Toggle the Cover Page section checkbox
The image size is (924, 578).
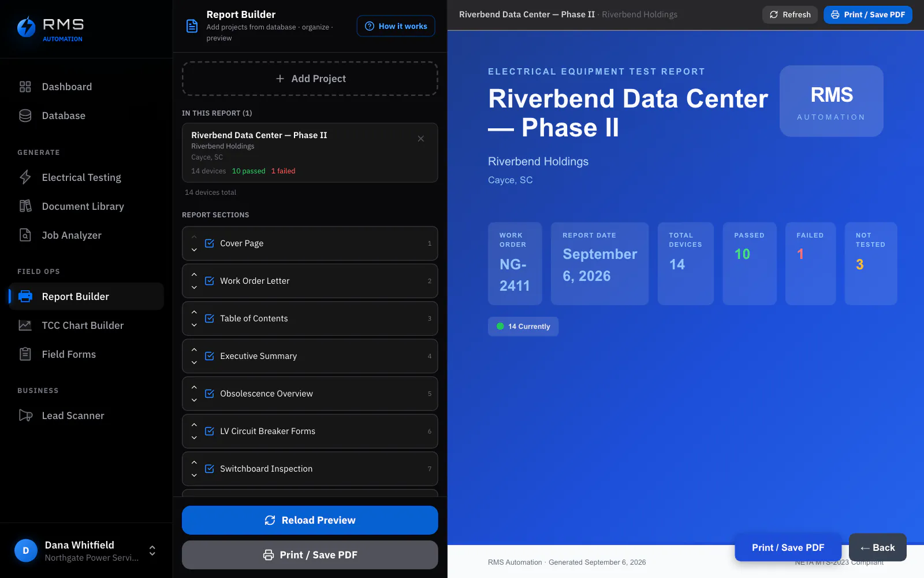[x=210, y=243]
